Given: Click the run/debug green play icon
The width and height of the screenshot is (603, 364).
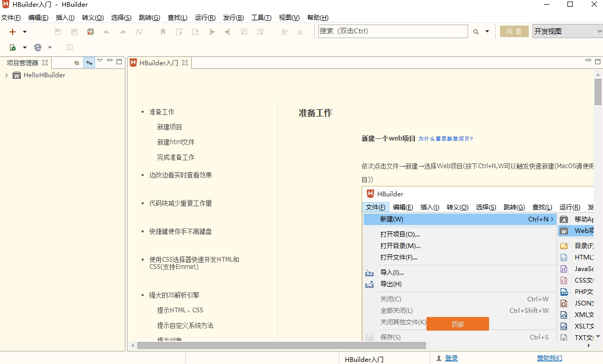Looking at the screenshot, I should (13, 48).
